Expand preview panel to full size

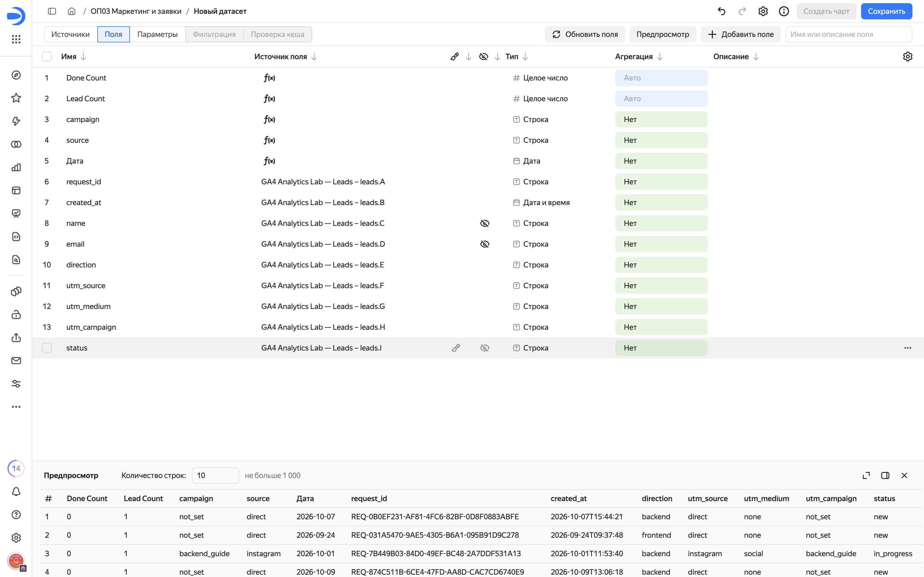tap(866, 475)
